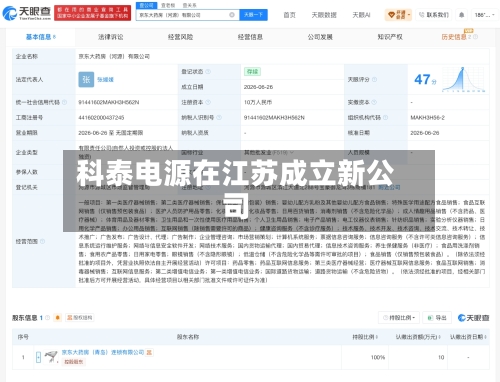Switch to the 查老板 search tab

tap(168, 5)
